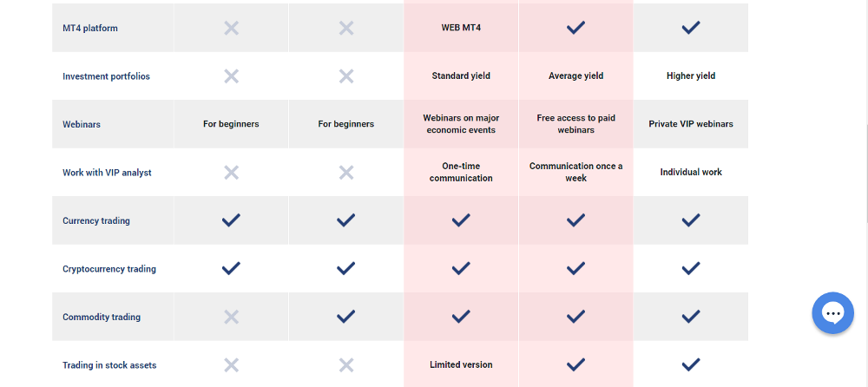Click the Cryptocurrency trading row label

[x=109, y=269]
